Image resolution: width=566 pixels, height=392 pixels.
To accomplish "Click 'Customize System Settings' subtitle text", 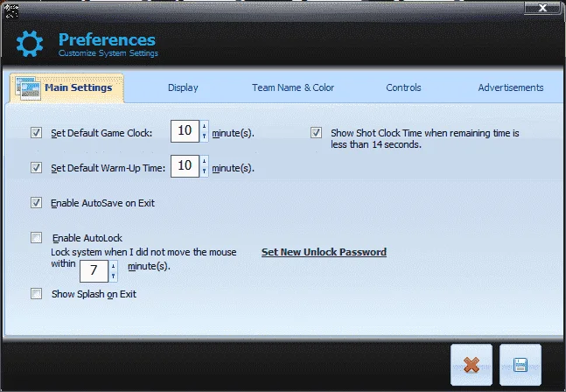I will pyautogui.click(x=108, y=53).
